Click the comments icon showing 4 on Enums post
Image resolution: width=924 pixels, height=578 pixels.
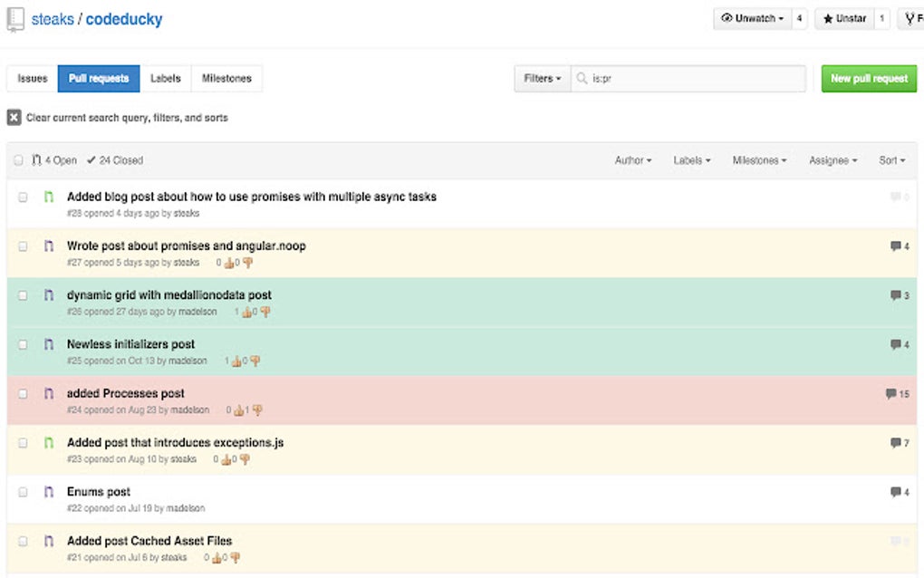pos(895,492)
